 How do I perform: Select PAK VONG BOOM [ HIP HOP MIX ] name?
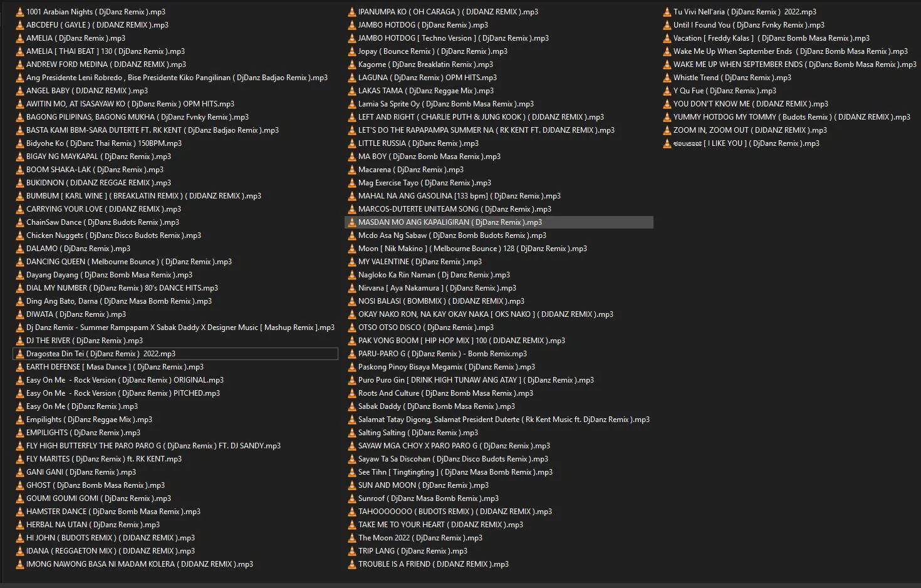[x=462, y=341]
